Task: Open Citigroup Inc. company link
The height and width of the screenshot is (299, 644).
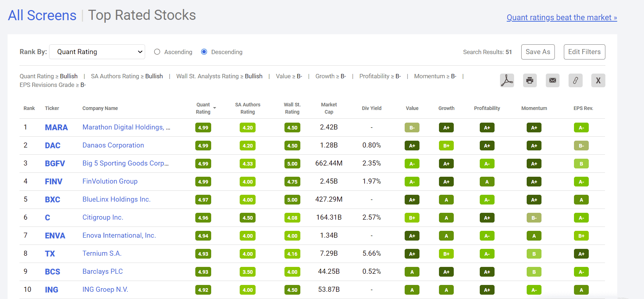Action: 103,217
